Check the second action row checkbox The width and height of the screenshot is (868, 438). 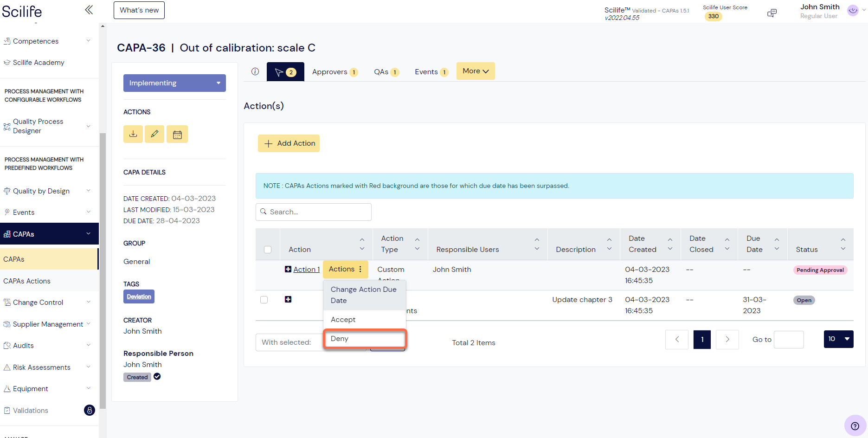click(x=264, y=300)
